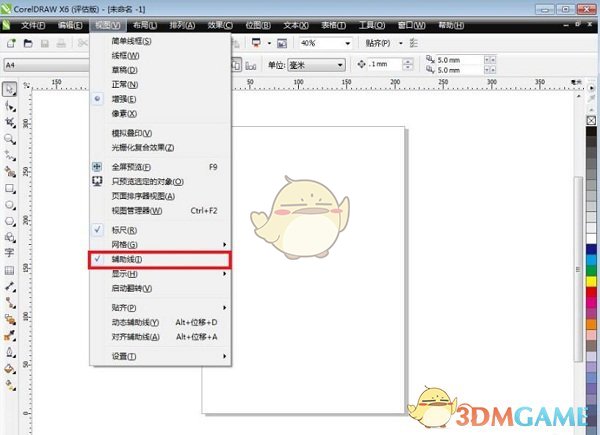Viewport: 600px width, 435px height.
Task: Open the 效果(C) menu
Action: click(x=220, y=25)
